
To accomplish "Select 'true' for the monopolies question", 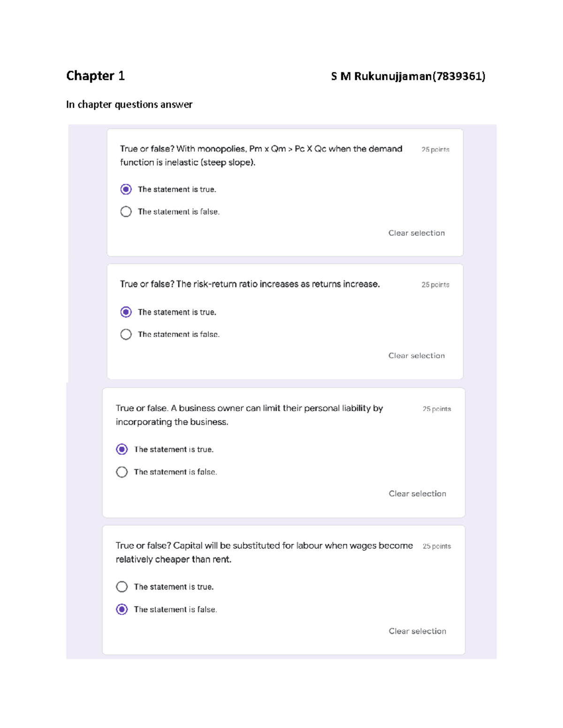I will point(126,189).
